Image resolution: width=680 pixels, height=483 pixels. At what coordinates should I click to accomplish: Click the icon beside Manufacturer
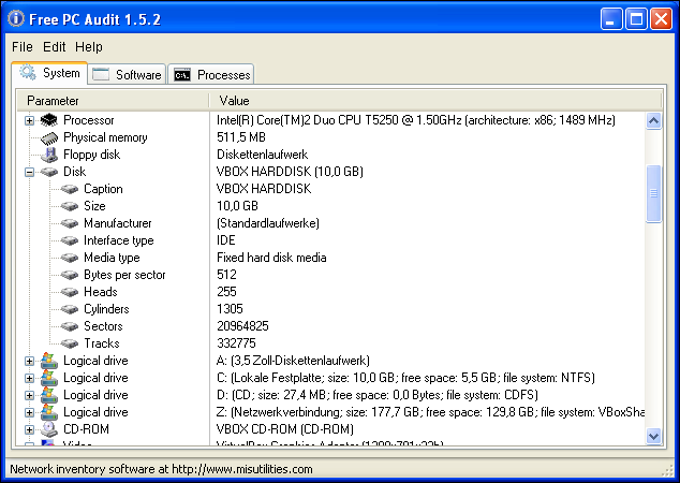[x=69, y=224]
